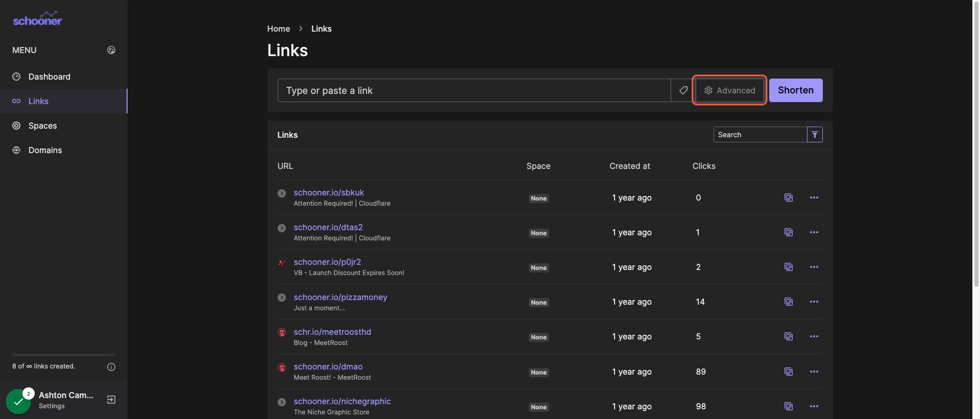Copy the schooner.io/pizzamoney link
Viewport: 980px width, 419px height.
click(x=789, y=302)
